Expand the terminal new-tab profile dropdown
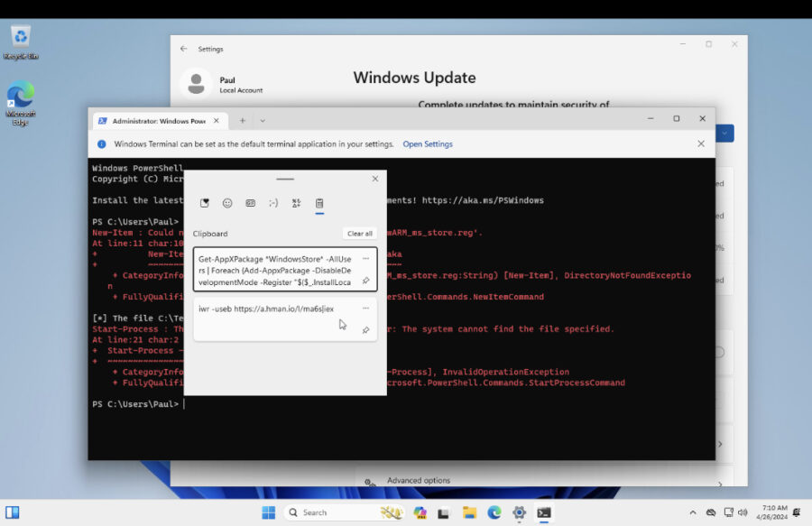Image resolution: width=812 pixels, height=526 pixels. (x=263, y=120)
